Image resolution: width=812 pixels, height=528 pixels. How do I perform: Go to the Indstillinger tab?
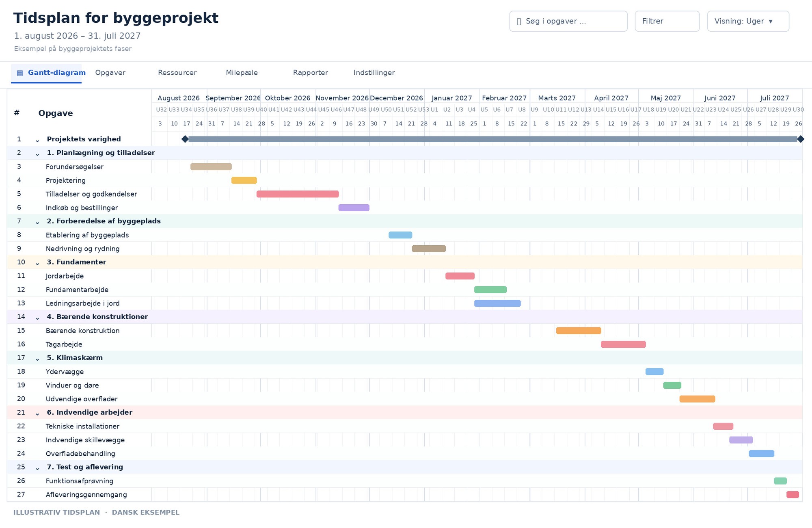(374, 73)
